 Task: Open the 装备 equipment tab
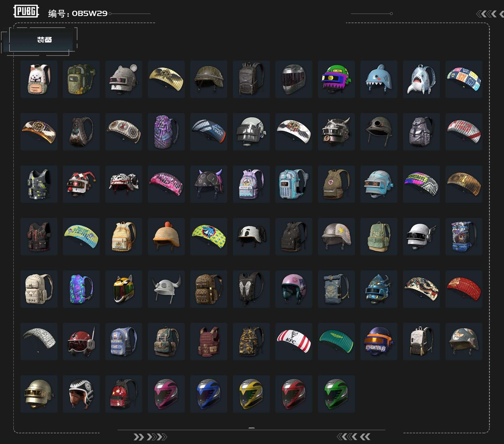[x=44, y=40]
